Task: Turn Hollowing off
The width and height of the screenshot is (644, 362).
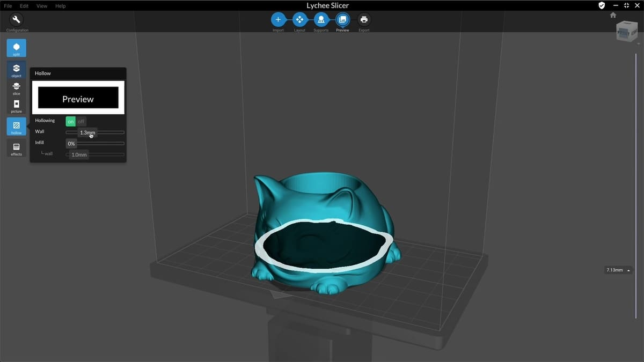Action: click(x=81, y=121)
